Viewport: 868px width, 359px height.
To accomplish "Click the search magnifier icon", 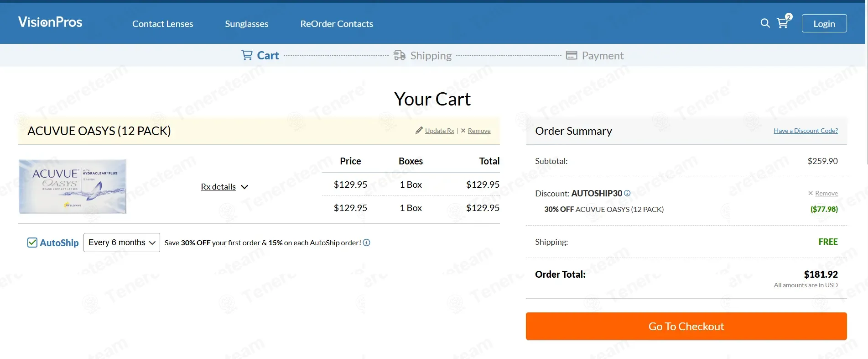I will pyautogui.click(x=765, y=23).
